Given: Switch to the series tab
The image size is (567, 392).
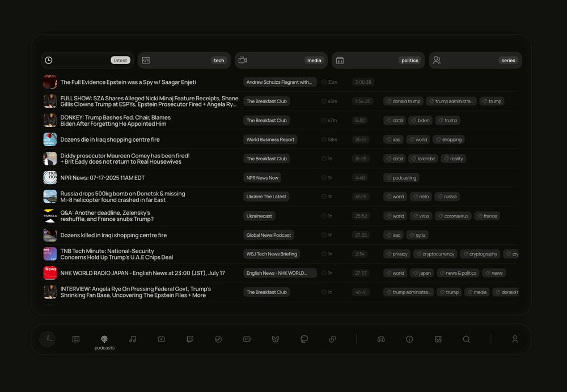Looking at the screenshot, I should (475, 61).
